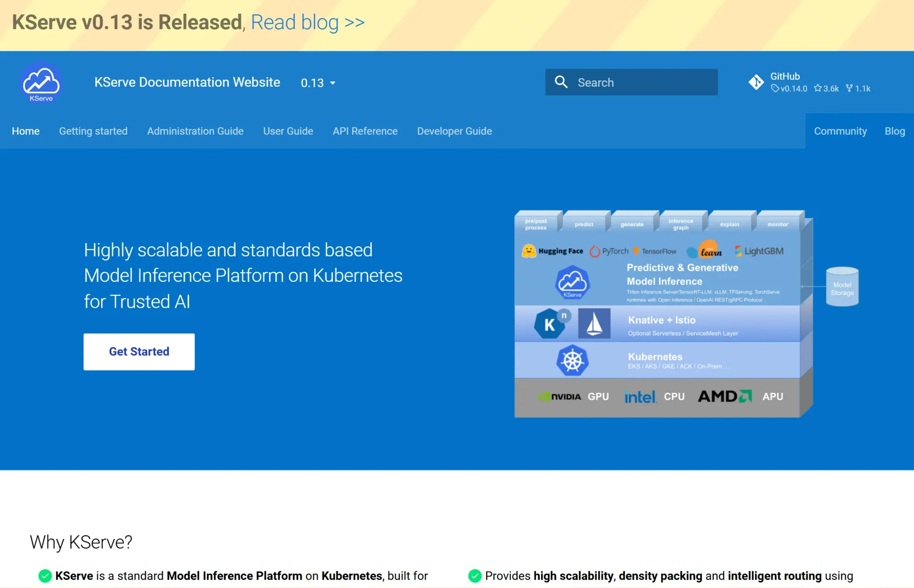
Task: Open the API Reference section
Action: (x=365, y=131)
